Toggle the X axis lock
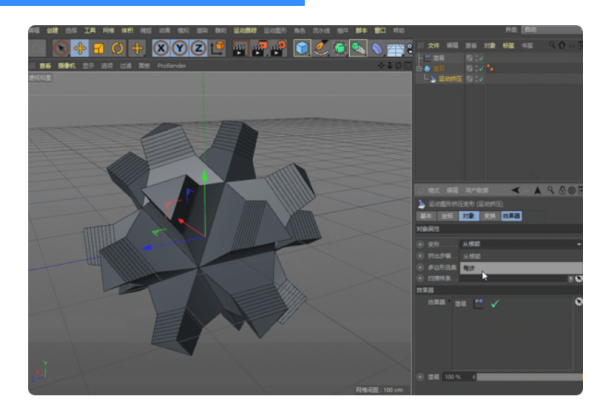Image resolution: width=600 pixels, height=416 pixels. (162, 48)
